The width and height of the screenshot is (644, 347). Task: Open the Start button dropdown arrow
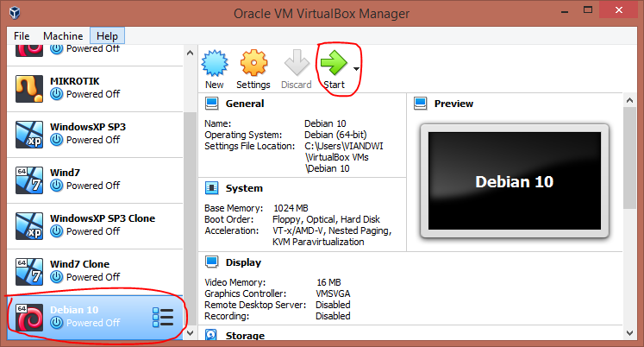[356, 69]
